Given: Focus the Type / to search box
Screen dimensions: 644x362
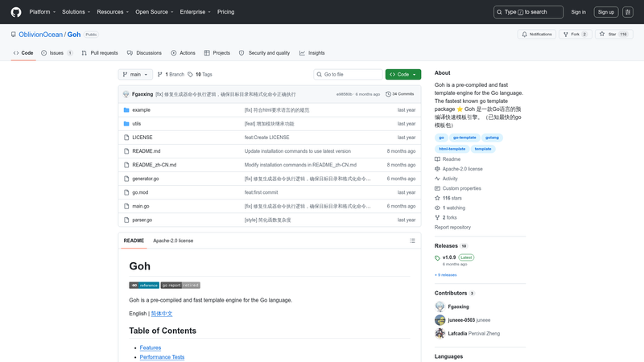Looking at the screenshot, I should click(528, 12).
